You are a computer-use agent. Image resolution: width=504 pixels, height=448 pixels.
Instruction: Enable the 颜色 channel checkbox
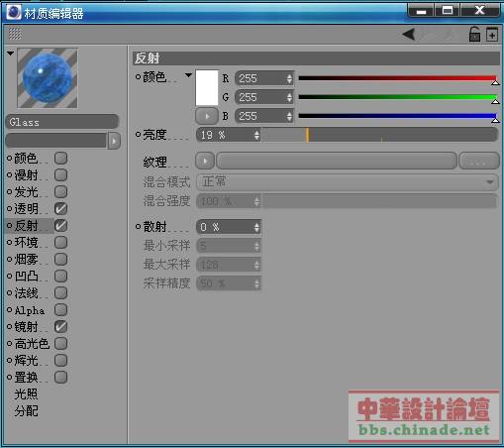(60, 159)
